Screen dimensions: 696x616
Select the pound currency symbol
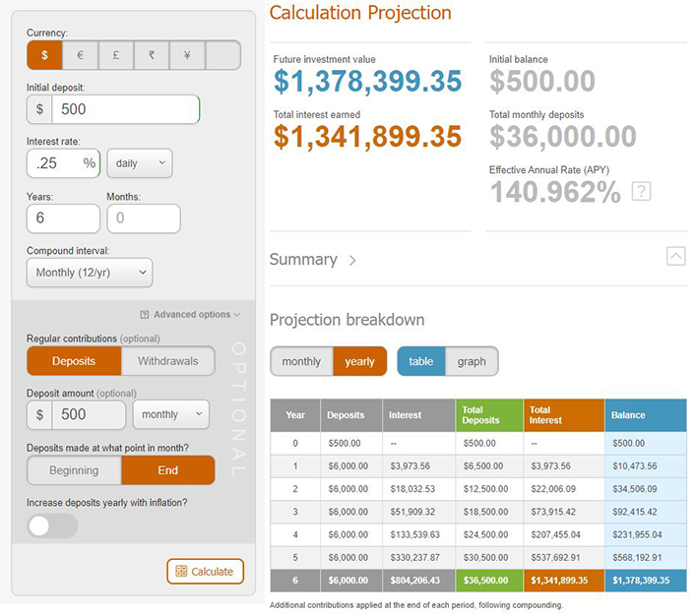[115, 55]
